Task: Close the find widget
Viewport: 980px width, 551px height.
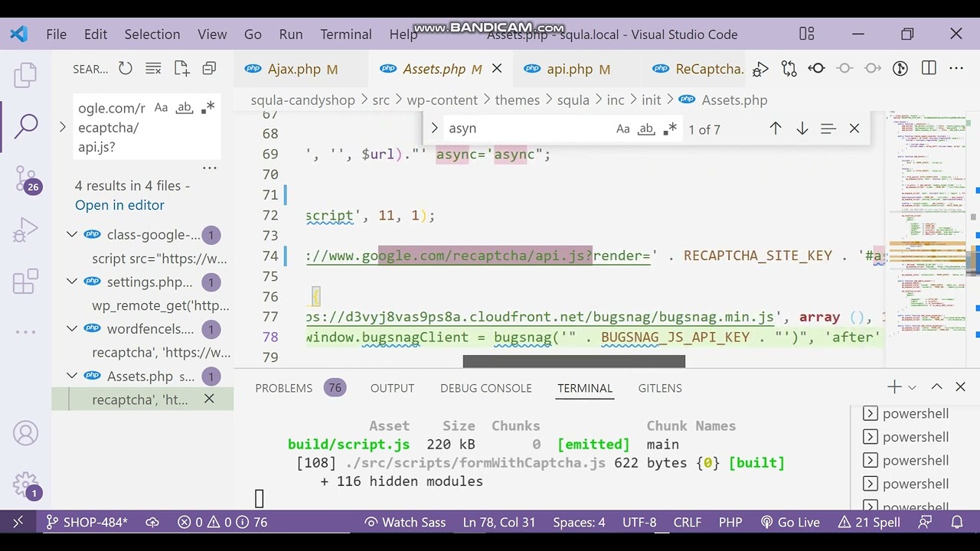Action: (x=854, y=129)
